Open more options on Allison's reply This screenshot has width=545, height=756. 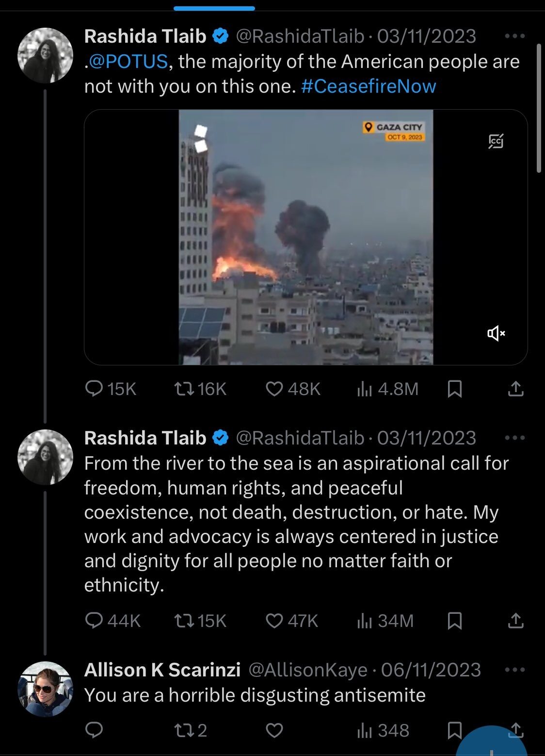pyautogui.click(x=514, y=670)
